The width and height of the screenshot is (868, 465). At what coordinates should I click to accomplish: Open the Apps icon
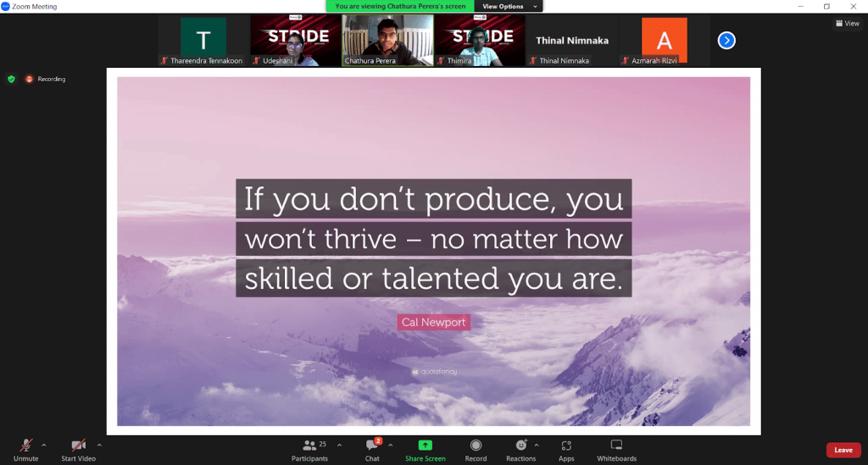click(x=566, y=446)
